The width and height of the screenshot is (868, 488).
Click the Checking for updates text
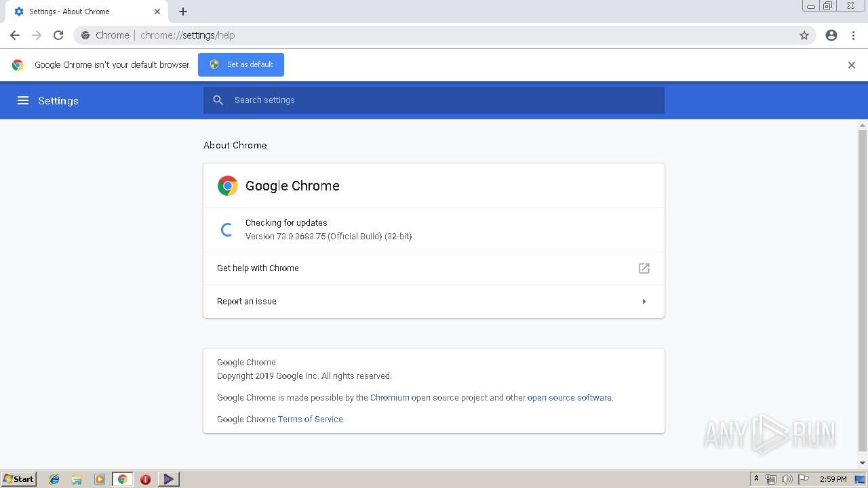pos(286,223)
